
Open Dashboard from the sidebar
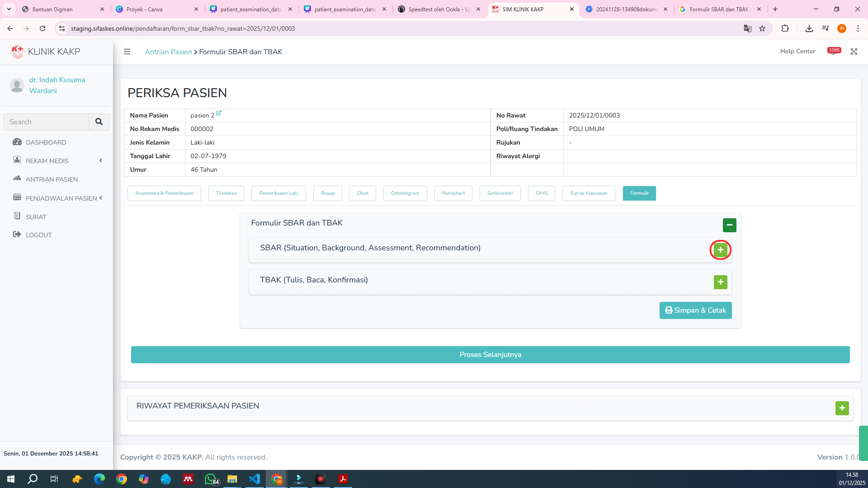click(46, 142)
